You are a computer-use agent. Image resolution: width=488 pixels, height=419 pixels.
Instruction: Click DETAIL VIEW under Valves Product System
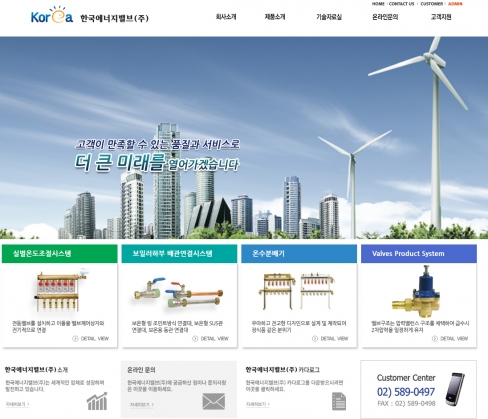click(x=450, y=339)
